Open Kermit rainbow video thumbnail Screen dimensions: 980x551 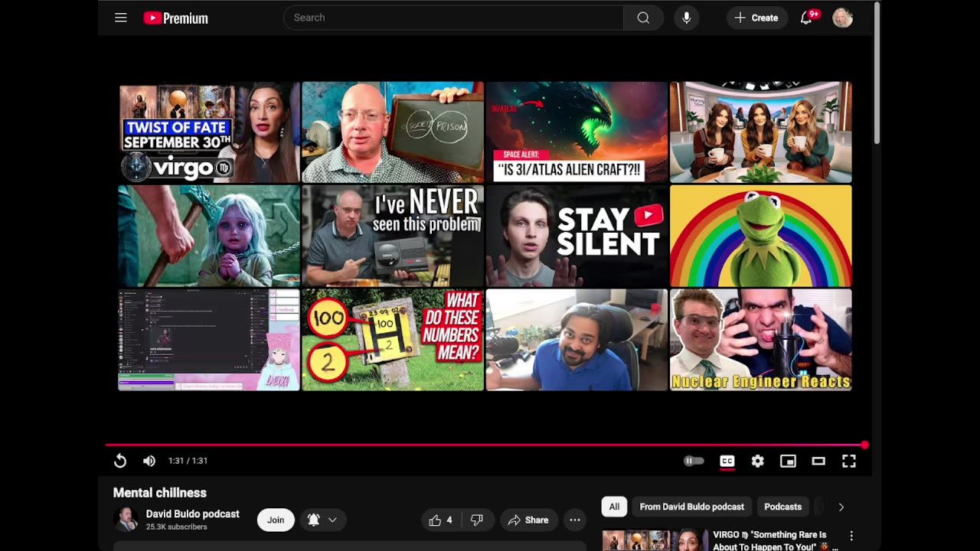coord(760,236)
